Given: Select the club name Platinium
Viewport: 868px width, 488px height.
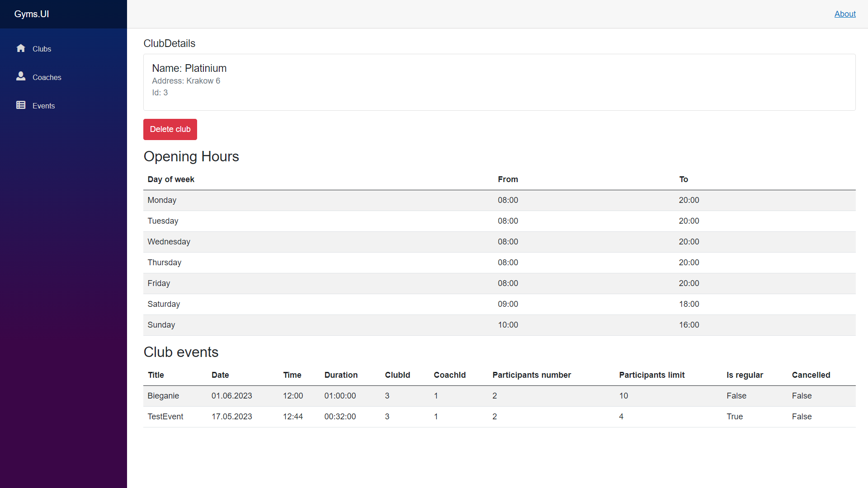Looking at the screenshot, I should 206,68.
